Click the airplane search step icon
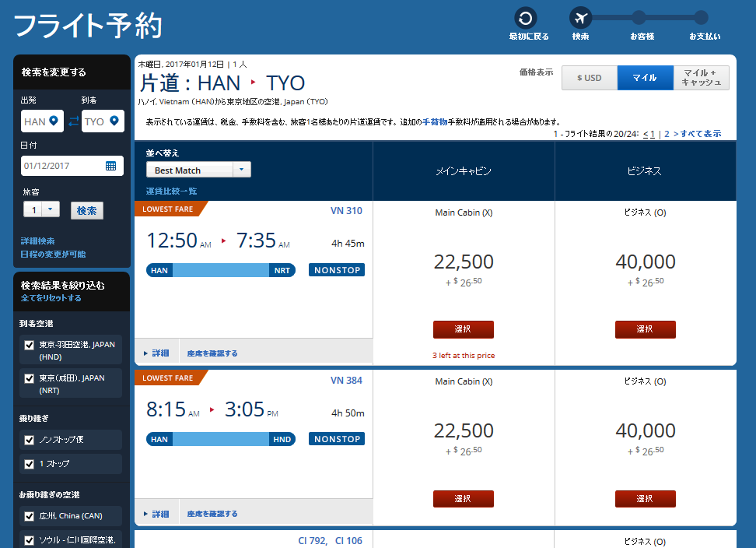 pyautogui.click(x=580, y=18)
